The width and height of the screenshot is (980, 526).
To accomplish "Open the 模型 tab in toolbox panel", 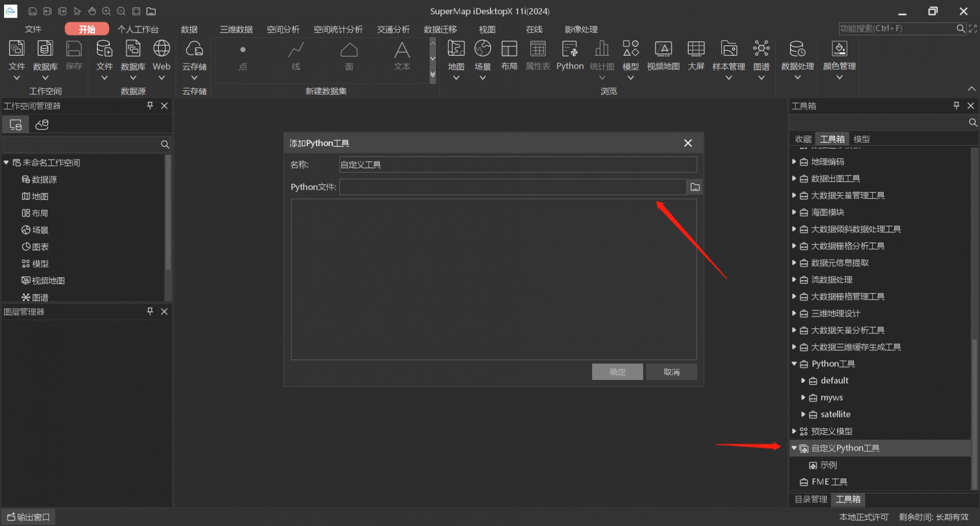I will (x=861, y=139).
